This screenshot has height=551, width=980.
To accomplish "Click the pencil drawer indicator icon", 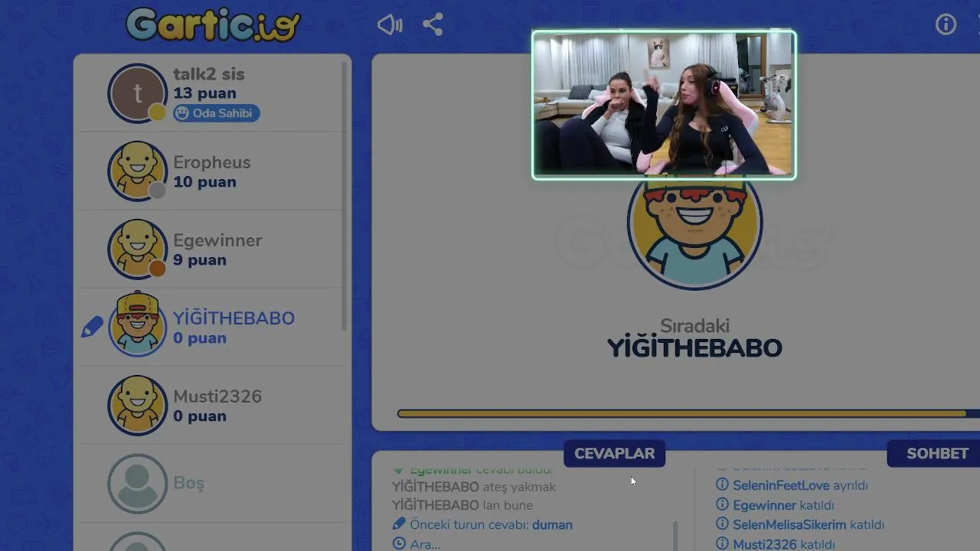I will tap(92, 328).
